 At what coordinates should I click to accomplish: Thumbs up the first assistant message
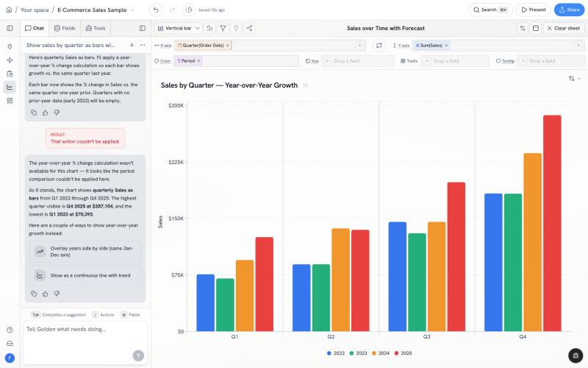click(46, 113)
